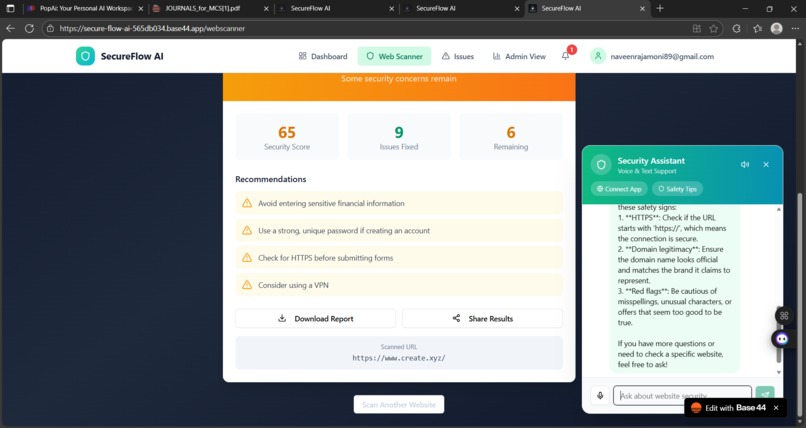Viewport: 806px width, 428px height.
Task: Click 'Consider using a VPN' recommendation
Action: 399,285
